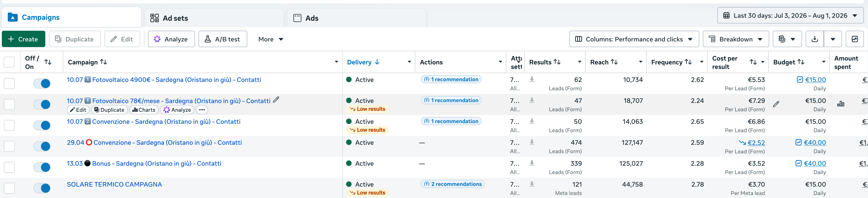This screenshot has width=868, height=198.
Task: Open the Breakdown dropdown
Action: coord(736,39)
